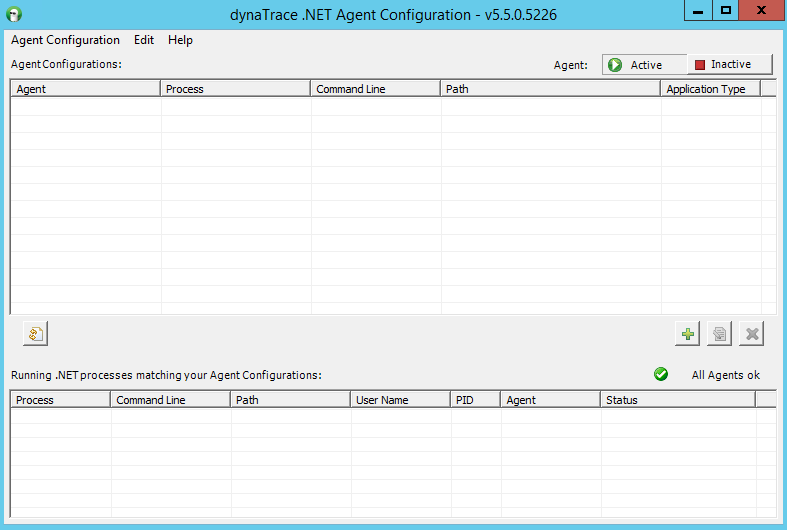The image size is (787, 530).
Task: Sort running processes by PID column
Action: [x=475, y=400]
